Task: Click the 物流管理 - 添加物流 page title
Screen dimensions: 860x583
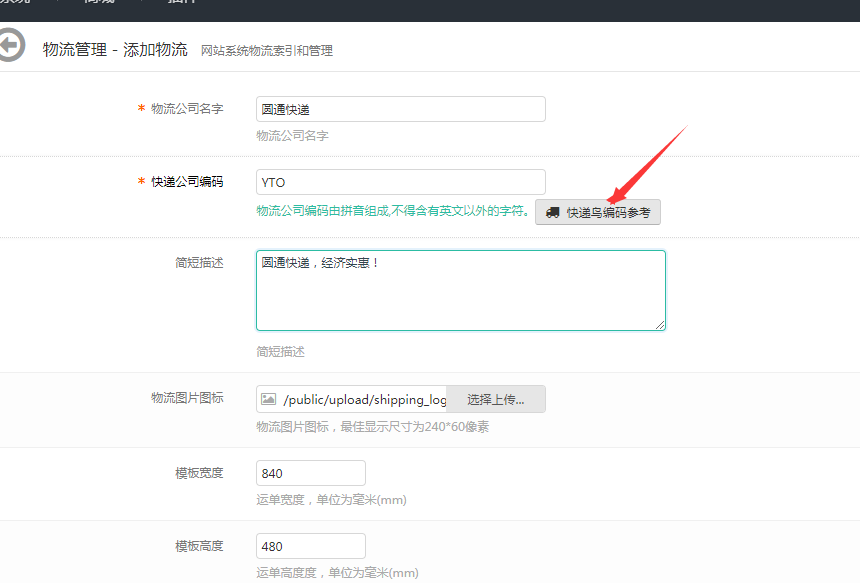Action: tap(115, 49)
